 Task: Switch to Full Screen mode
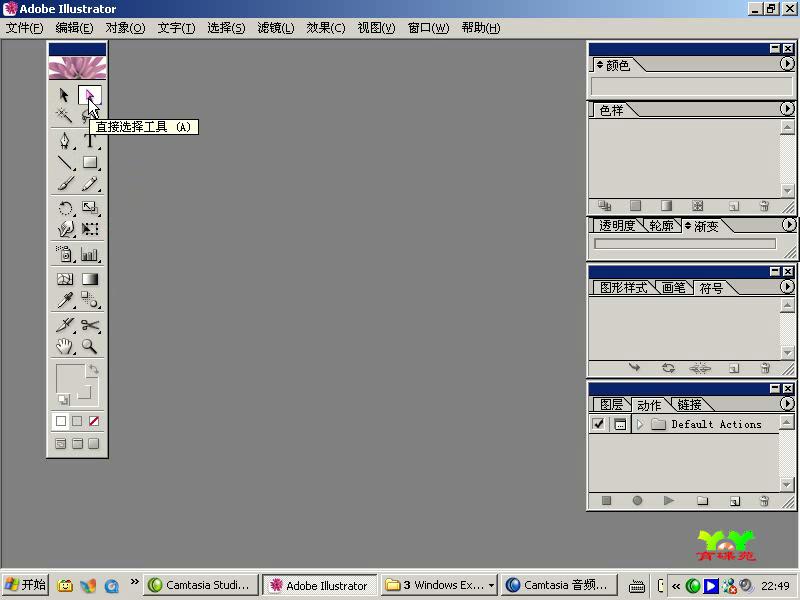click(94, 444)
